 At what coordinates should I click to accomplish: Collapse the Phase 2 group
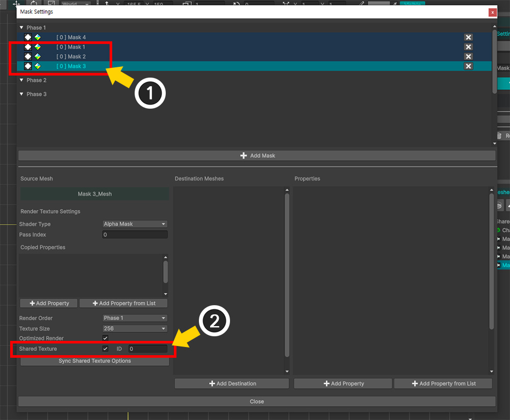click(21, 80)
